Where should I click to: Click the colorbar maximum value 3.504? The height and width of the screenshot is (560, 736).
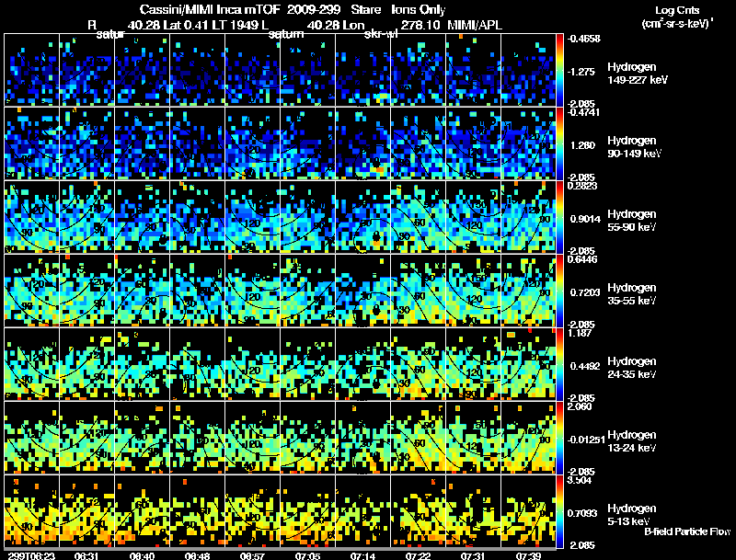click(580, 480)
